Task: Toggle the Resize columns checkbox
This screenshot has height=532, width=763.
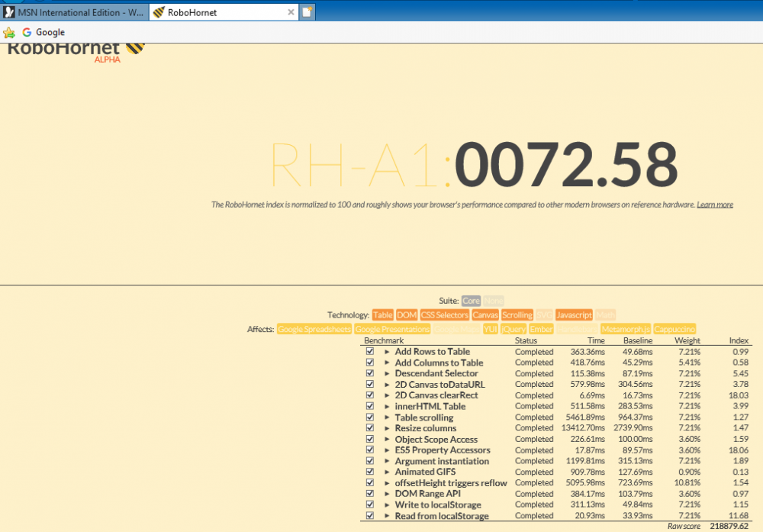Action: tap(370, 428)
